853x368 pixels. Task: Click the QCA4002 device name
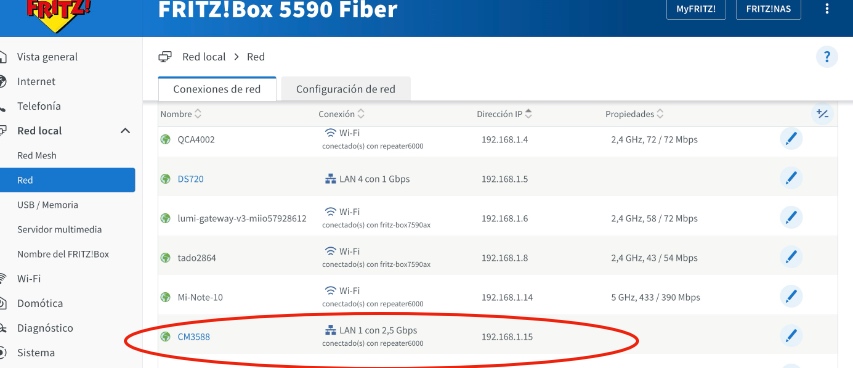point(196,139)
